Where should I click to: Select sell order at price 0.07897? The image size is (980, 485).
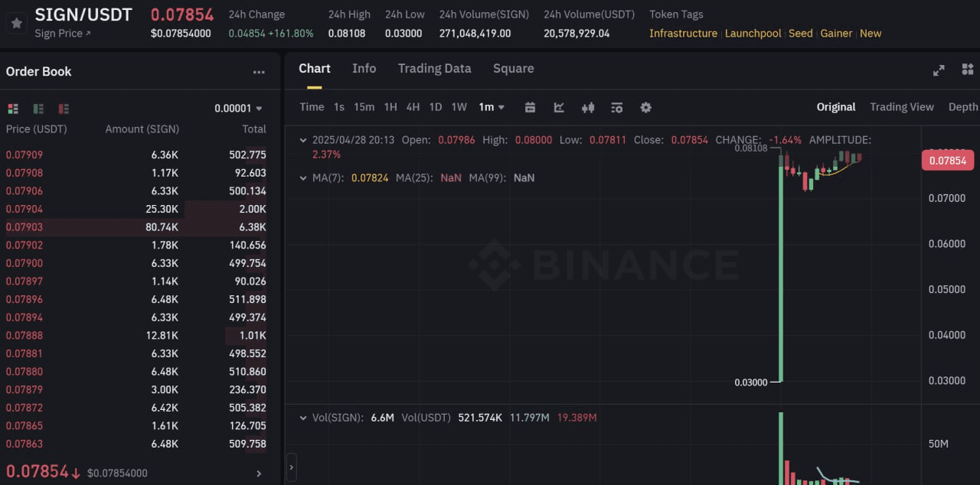[x=136, y=282]
